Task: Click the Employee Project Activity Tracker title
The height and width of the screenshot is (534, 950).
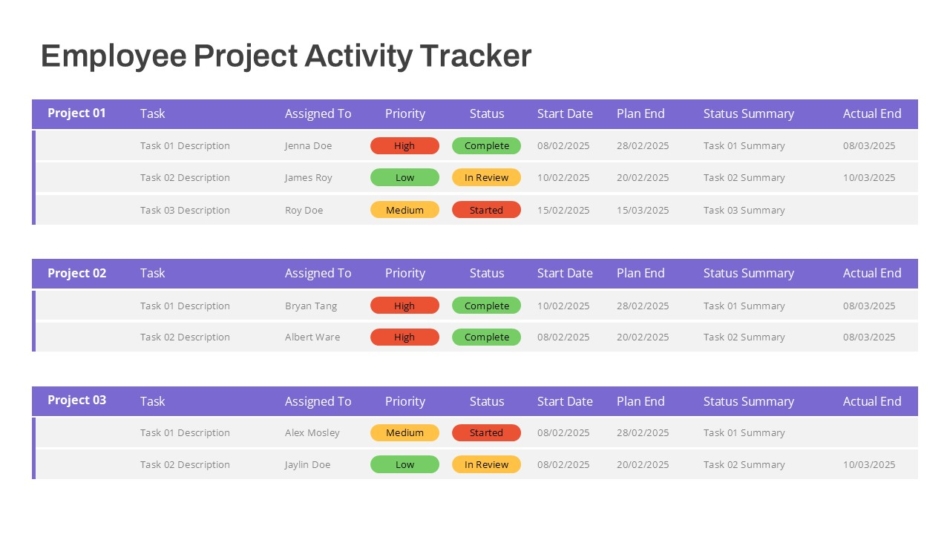Action: (286, 56)
